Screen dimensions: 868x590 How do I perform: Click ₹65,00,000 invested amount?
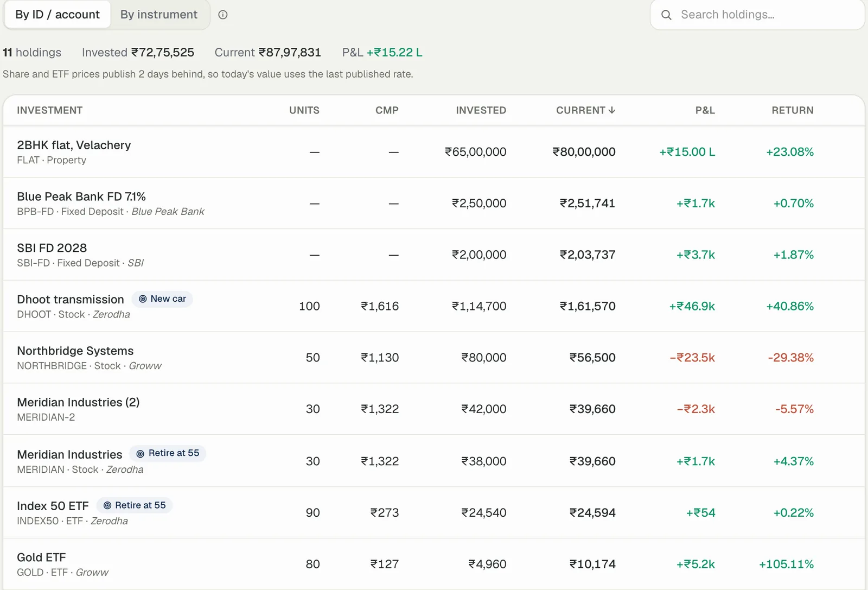pyautogui.click(x=476, y=152)
